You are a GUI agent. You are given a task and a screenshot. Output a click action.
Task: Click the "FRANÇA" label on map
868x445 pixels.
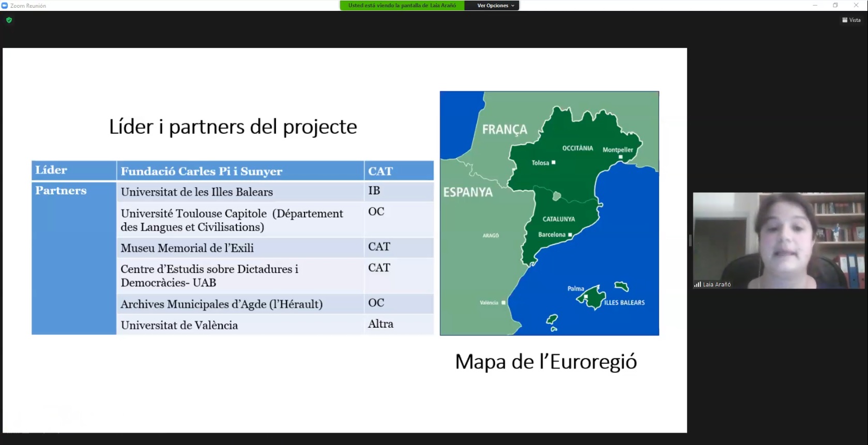[x=505, y=130]
